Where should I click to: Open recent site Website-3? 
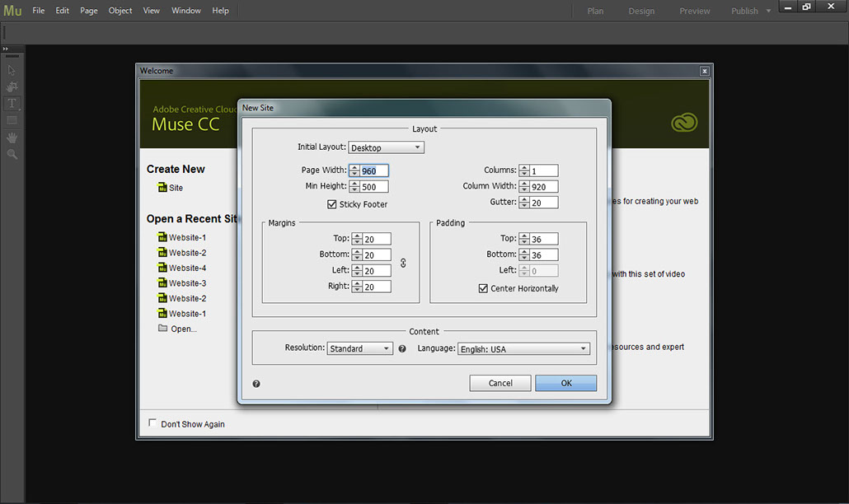click(x=187, y=282)
